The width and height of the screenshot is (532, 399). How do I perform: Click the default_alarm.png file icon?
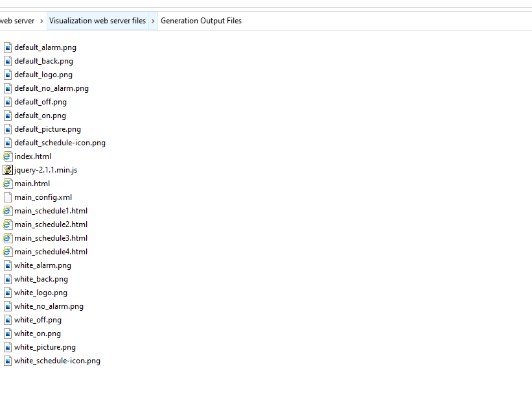pyautogui.click(x=8, y=47)
